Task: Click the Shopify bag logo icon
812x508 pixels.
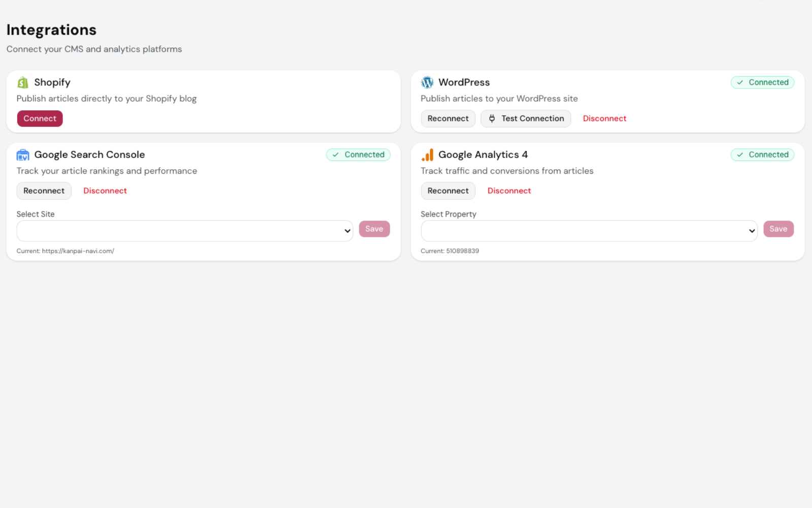Action: coord(23,82)
